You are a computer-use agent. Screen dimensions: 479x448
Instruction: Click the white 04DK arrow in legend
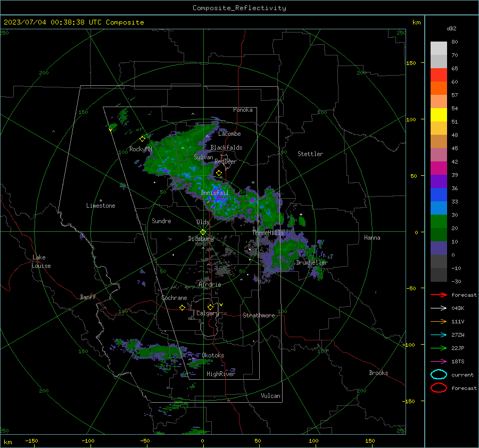[x=439, y=308]
